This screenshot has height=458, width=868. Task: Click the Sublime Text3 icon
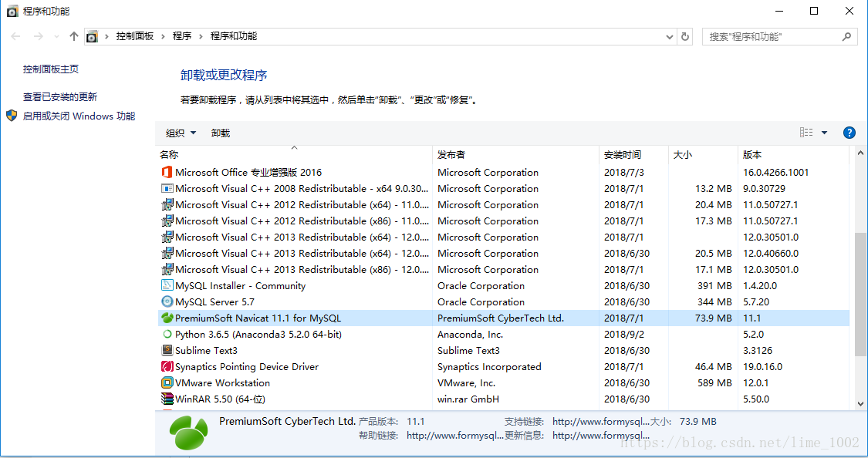[167, 351]
